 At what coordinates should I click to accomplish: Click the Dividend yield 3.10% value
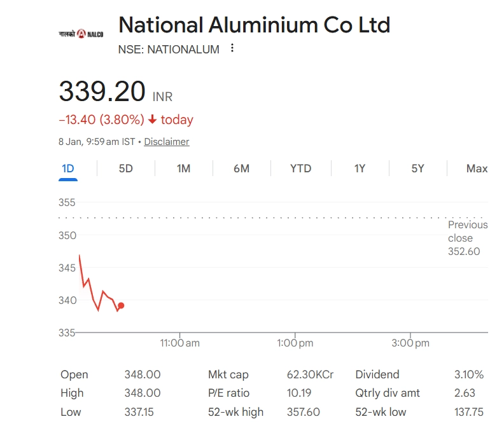[470, 374]
